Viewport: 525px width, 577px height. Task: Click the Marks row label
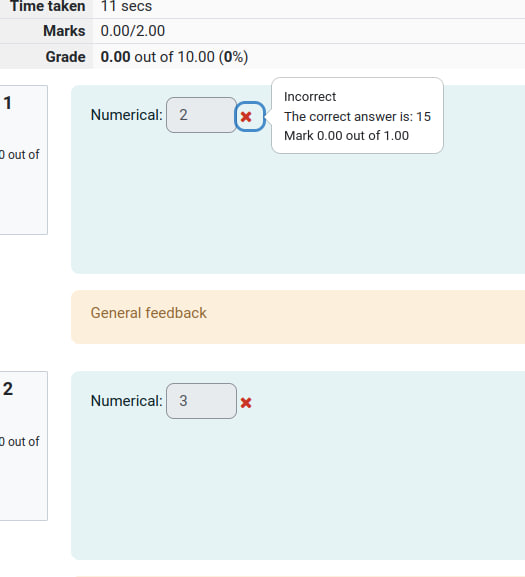click(64, 31)
